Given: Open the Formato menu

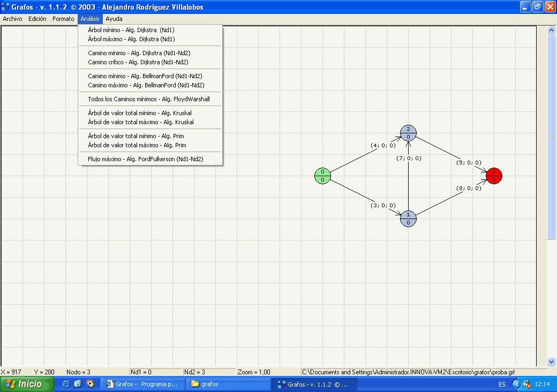Looking at the screenshot, I should pyautogui.click(x=63, y=19).
